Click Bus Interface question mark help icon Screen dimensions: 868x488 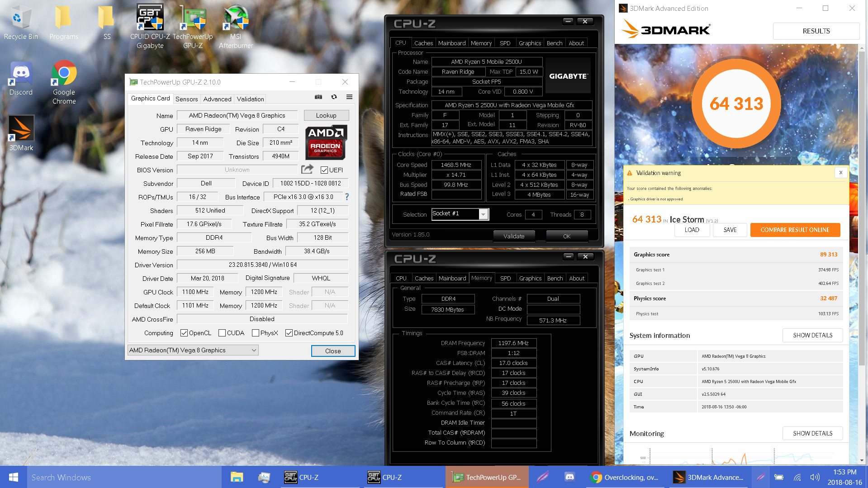pyautogui.click(x=347, y=197)
